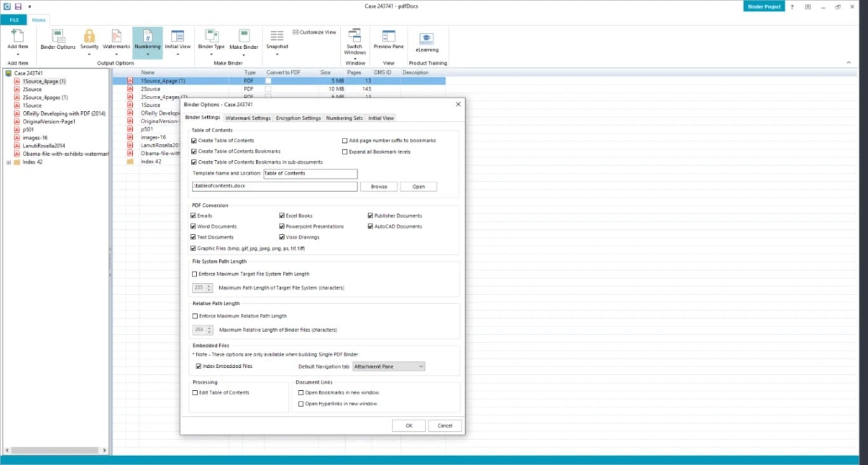Go to the Numbering Sets tab
This screenshot has height=465, width=868.
point(344,118)
